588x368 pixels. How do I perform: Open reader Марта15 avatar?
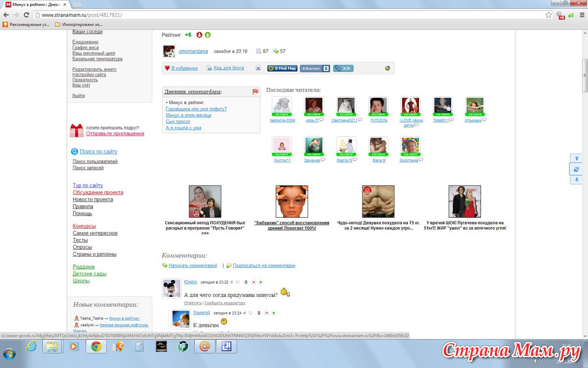(346, 146)
